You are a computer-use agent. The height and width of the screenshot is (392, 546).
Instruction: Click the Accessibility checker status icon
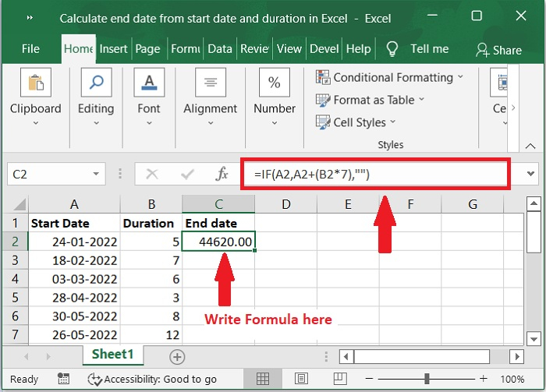point(94,379)
